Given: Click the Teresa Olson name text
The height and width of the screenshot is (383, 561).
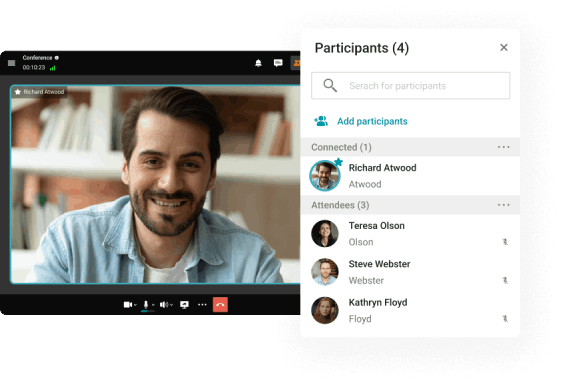Looking at the screenshot, I should (377, 226).
